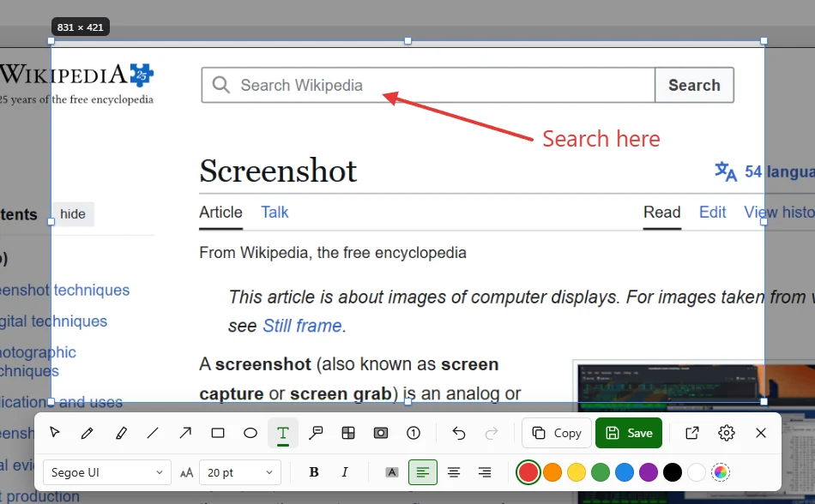
Task: Copy the screenshot to clipboard
Action: coord(557,433)
